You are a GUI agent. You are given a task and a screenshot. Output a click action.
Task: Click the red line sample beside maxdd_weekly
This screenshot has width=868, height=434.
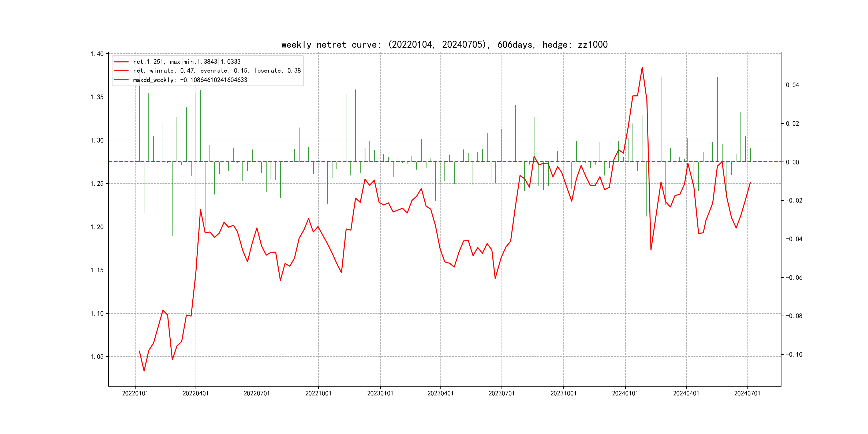(121, 80)
